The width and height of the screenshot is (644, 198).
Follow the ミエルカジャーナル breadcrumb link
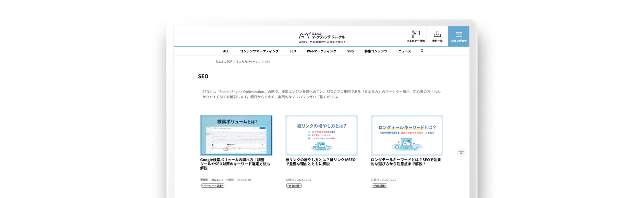click(248, 62)
